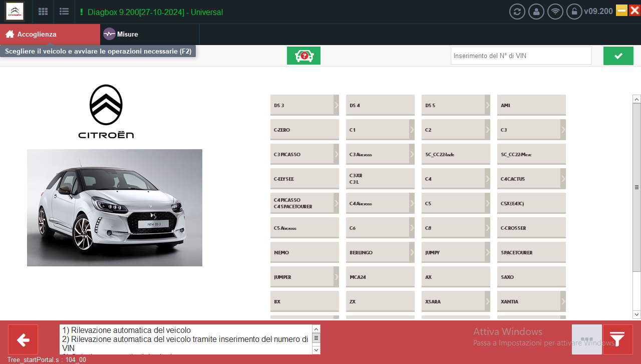
Task: Click the large Citroën brand logo
Action: (x=106, y=112)
